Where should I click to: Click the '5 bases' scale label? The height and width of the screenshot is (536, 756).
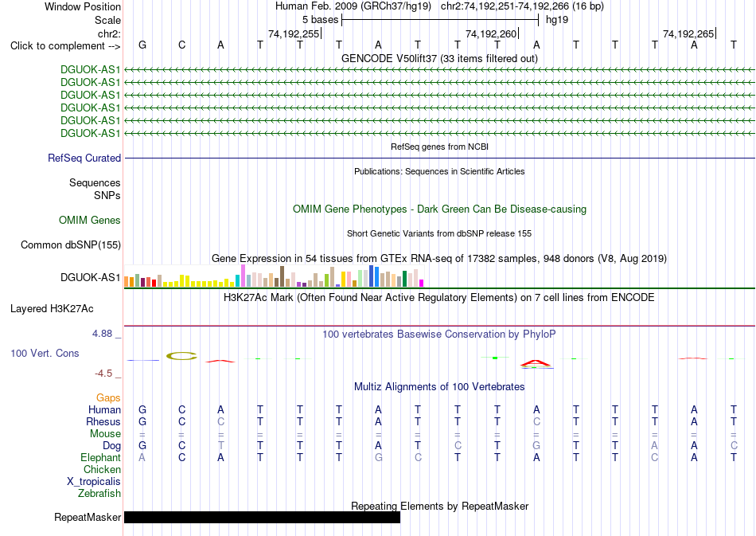(x=320, y=20)
